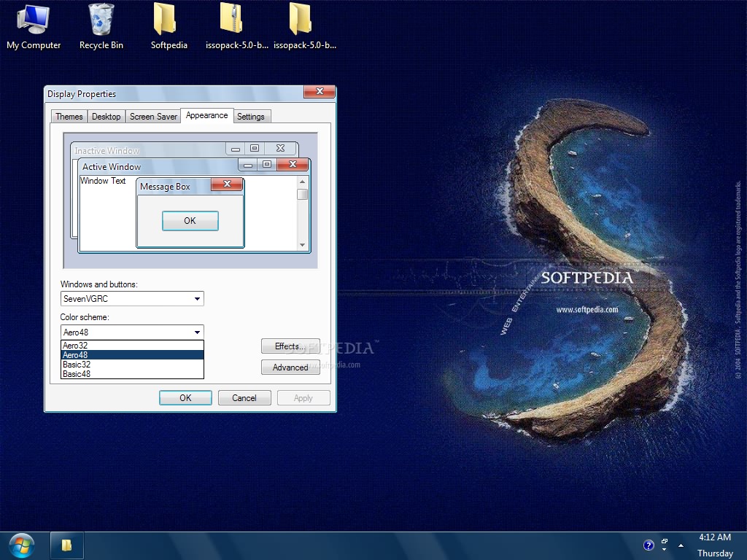
Task: Click Inactive Window preview close icon
Action: pos(281,149)
